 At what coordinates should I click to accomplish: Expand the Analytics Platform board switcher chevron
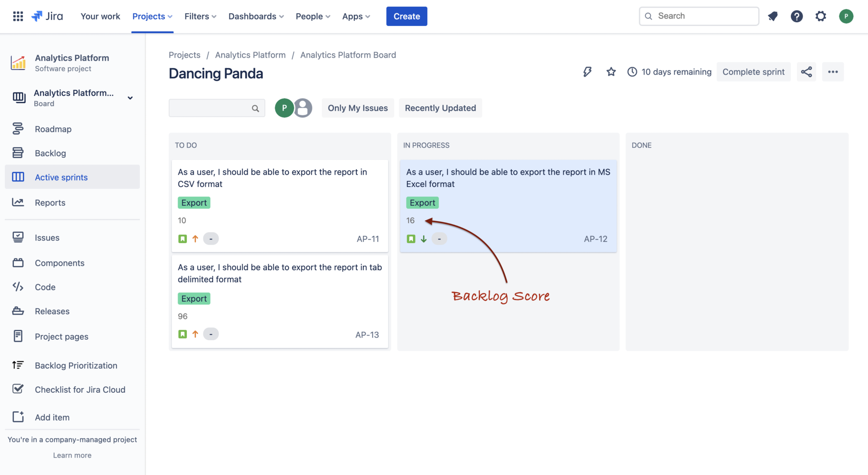[130, 98]
